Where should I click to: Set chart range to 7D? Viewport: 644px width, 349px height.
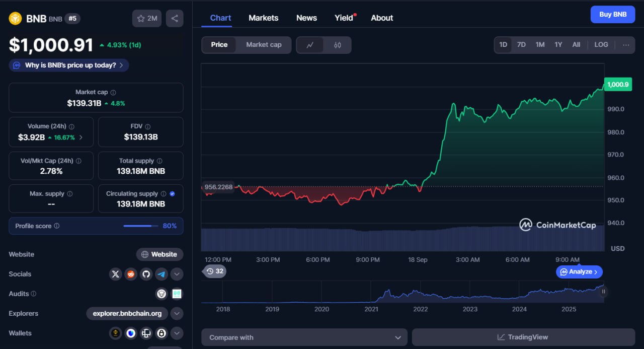pos(521,45)
